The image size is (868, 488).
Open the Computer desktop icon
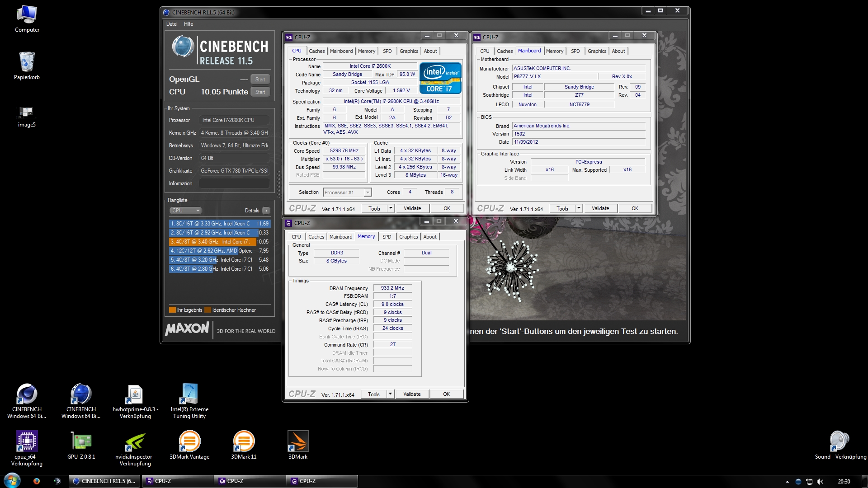coord(27,18)
